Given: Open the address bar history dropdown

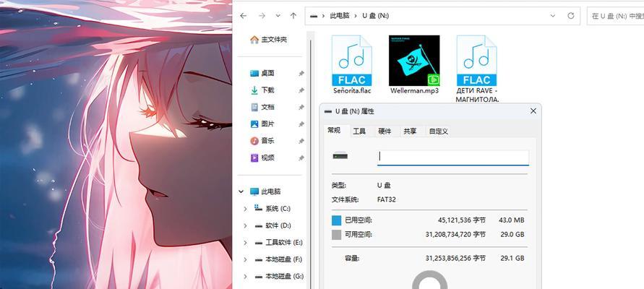Looking at the screenshot, I should click(553, 16).
